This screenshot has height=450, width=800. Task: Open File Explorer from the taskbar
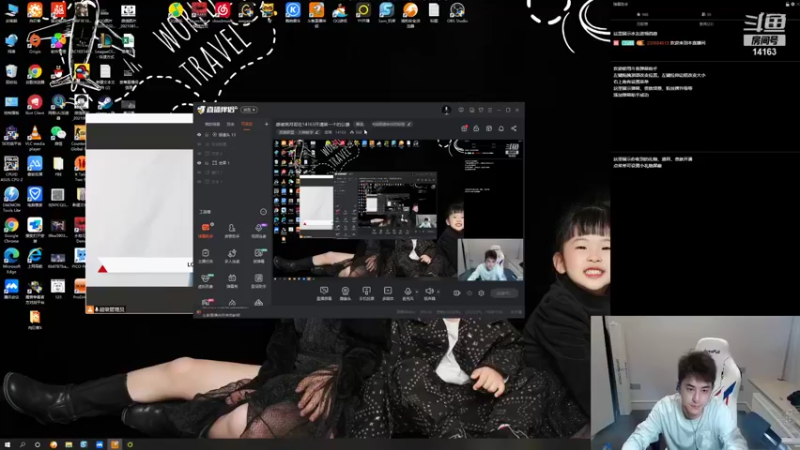pos(68,444)
